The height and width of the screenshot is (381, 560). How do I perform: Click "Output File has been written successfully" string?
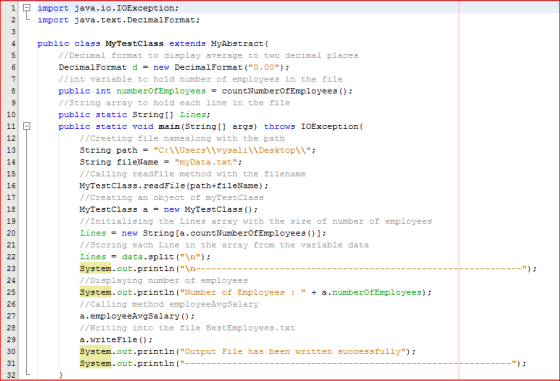(x=292, y=352)
